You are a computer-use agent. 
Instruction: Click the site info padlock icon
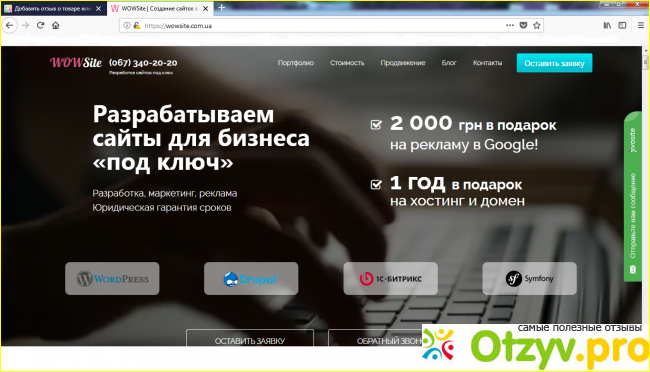(x=136, y=25)
